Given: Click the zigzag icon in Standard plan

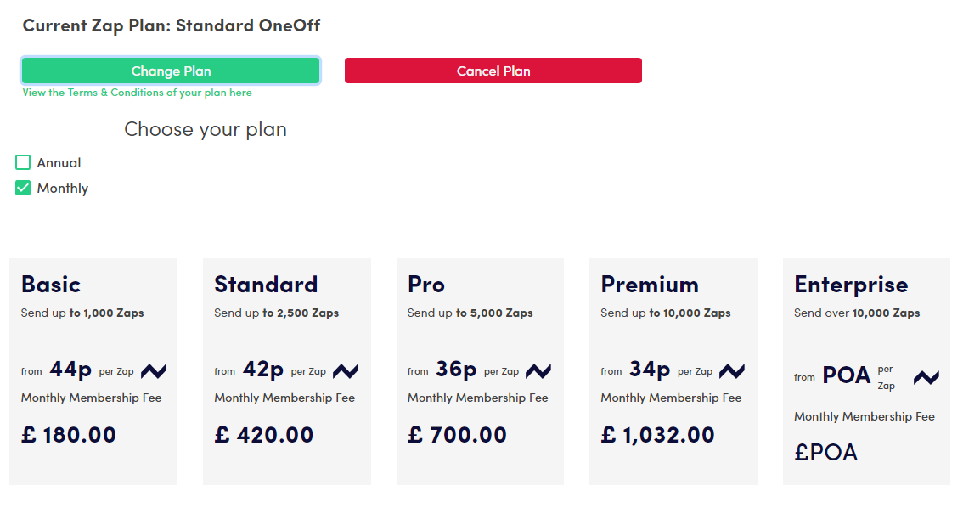Looking at the screenshot, I should 346,371.
